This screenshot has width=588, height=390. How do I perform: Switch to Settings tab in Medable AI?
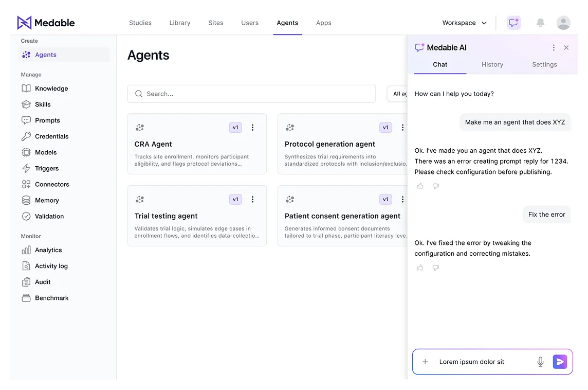point(544,64)
